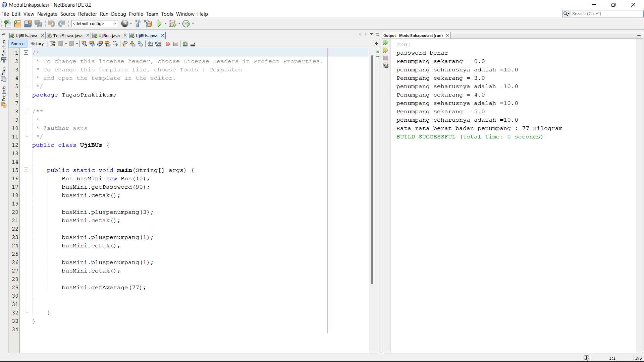Click the New File toolbar icon
Viewport: 644px width, 362px height.
coord(7,24)
